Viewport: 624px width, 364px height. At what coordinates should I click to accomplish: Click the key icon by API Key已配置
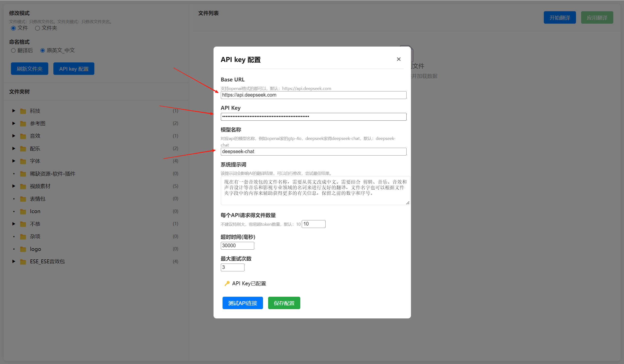pyautogui.click(x=227, y=284)
